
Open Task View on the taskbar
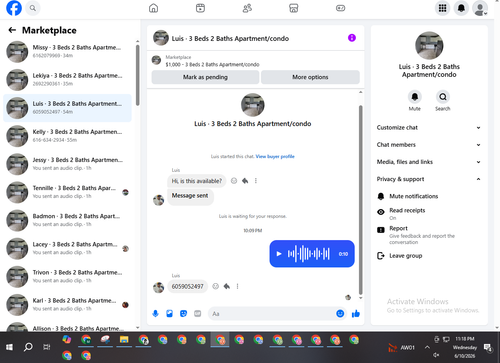(47, 347)
